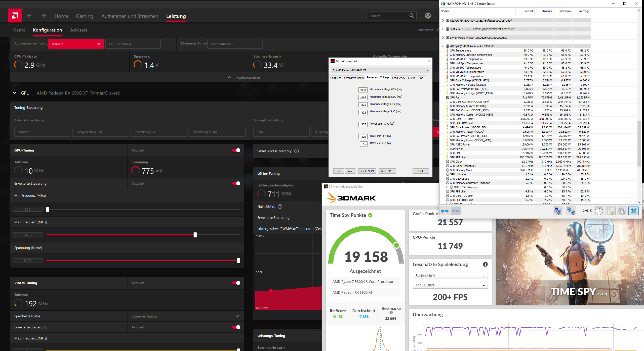Click the Write SPPT button
The image size is (644, 351).
(387, 171)
